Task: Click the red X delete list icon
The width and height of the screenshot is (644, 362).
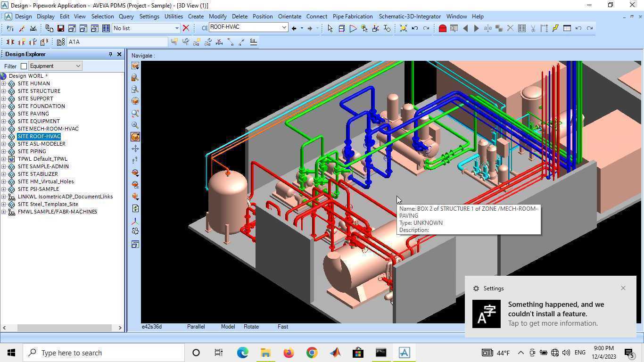Action: click(x=186, y=28)
